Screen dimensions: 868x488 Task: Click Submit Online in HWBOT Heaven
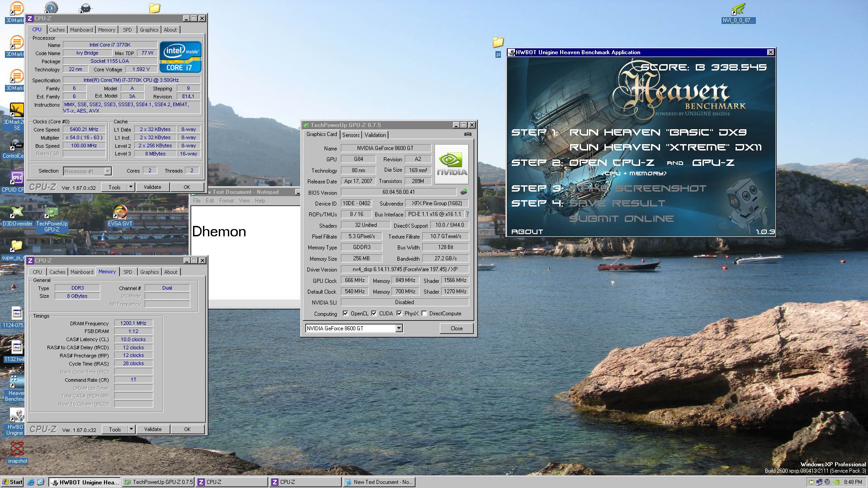click(x=621, y=219)
